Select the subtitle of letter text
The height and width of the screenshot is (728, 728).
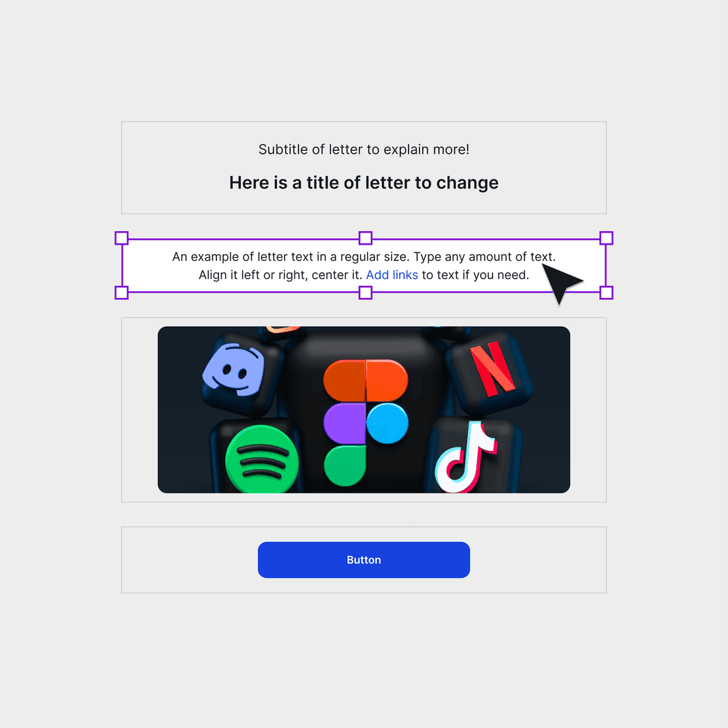[x=363, y=150]
